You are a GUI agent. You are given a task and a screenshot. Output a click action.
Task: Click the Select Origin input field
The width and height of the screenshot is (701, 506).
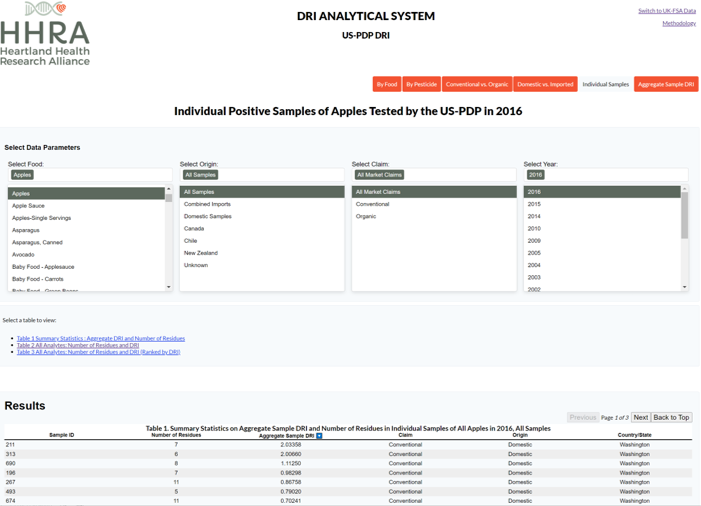[262, 175]
